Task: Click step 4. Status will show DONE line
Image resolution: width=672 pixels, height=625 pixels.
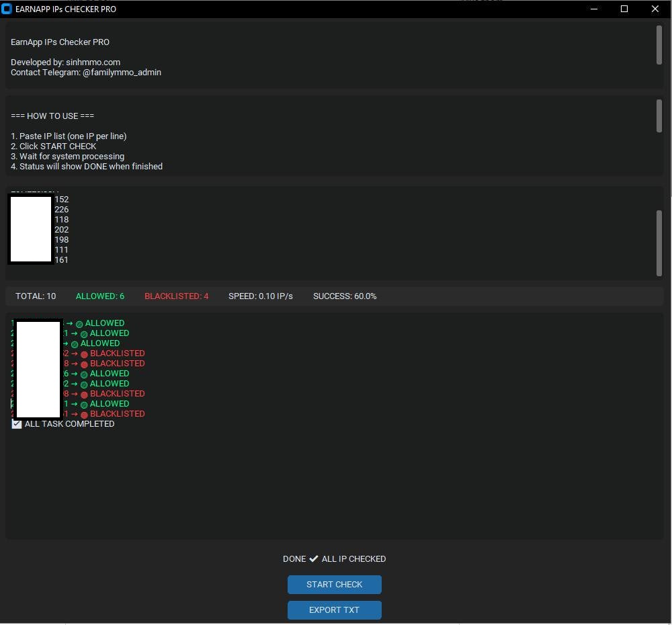Action: [x=87, y=167]
